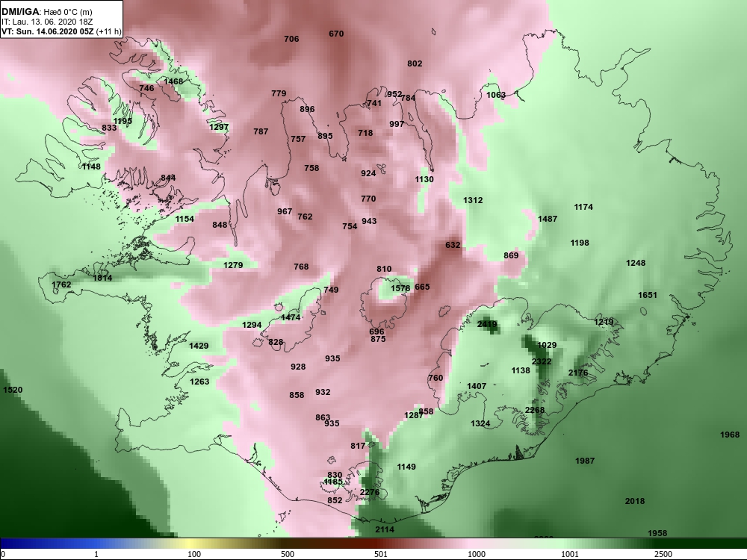
Task: Select the colour scale label 500
Action: point(288,554)
